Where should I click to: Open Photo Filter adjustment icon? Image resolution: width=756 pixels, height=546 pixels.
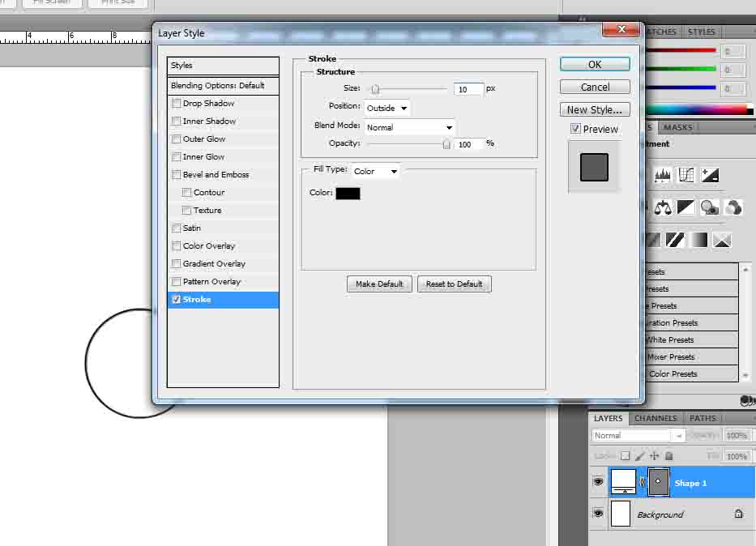click(709, 207)
